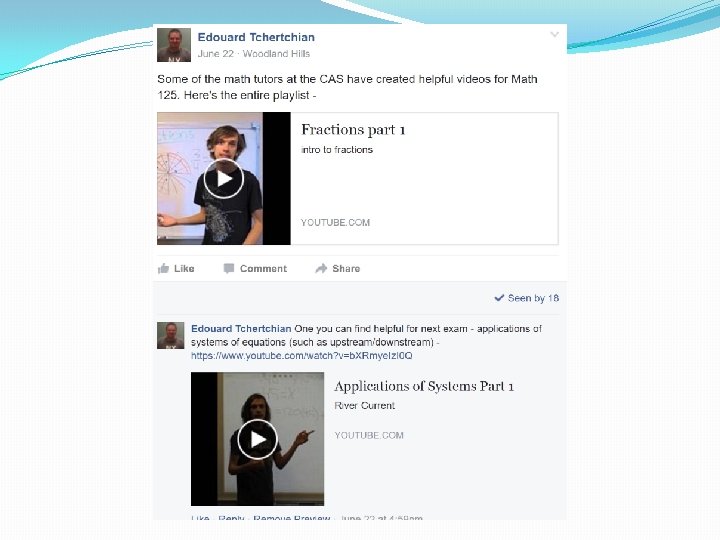720x540 pixels.
Task: Open the post options chevron dropdown
Action: pos(554,34)
